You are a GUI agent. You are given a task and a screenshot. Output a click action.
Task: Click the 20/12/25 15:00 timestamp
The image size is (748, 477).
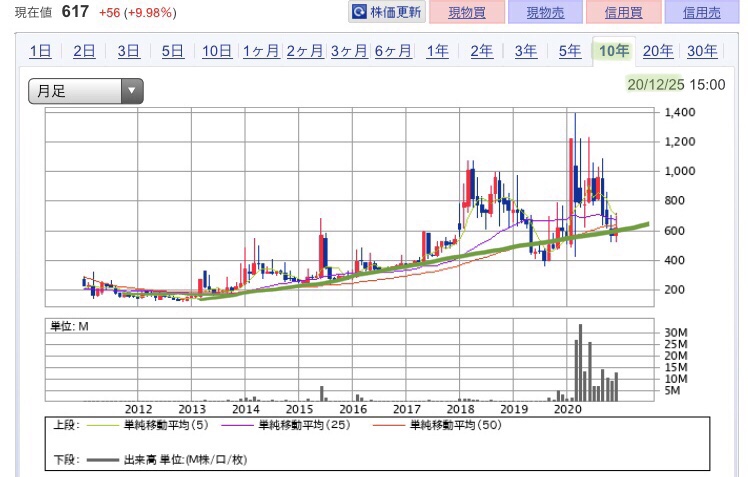click(x=676, y=85)
